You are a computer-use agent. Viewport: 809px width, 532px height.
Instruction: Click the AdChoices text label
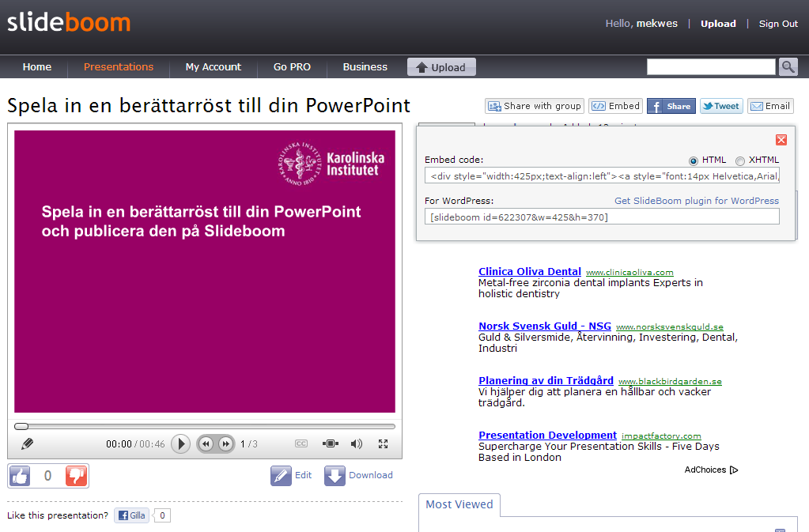(x=705, y=470)
